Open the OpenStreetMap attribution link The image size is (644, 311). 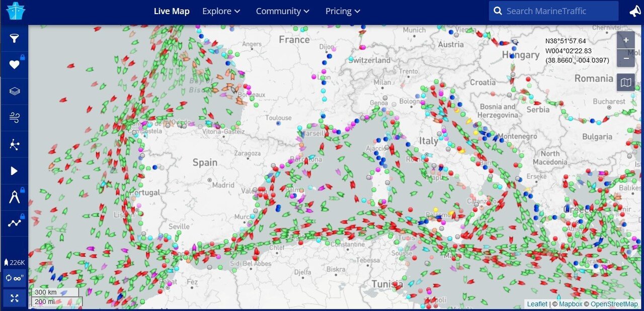click(614, 304)
